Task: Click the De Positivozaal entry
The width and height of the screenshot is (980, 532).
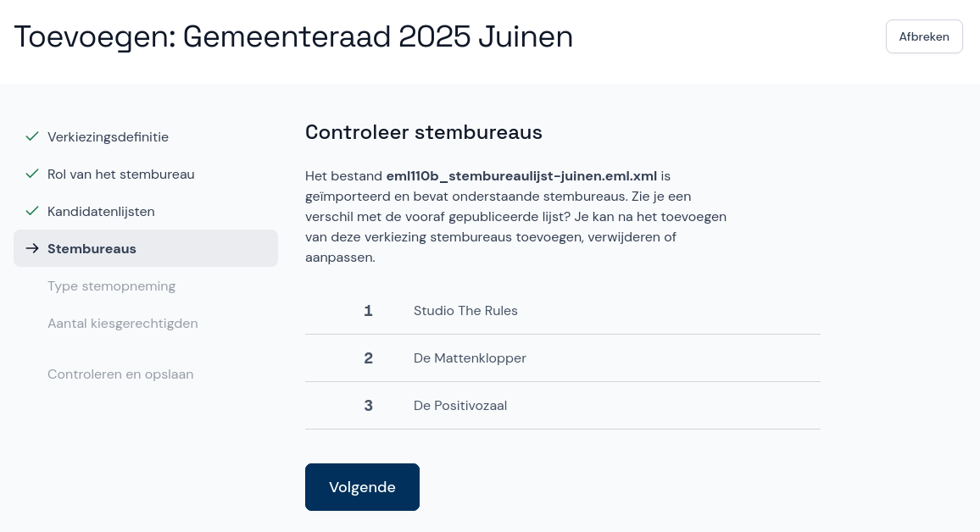Action: 460,405
